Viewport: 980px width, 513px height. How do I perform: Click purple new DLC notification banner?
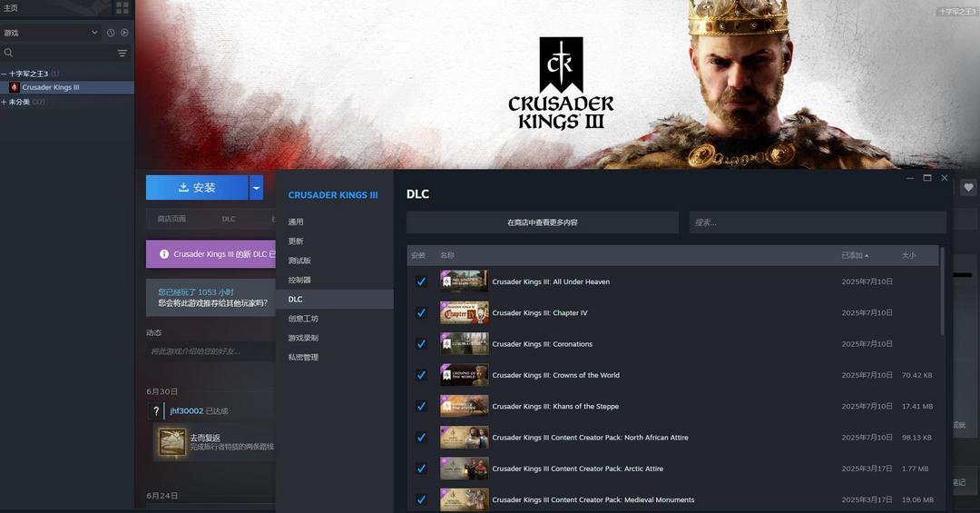pos(211,254)
